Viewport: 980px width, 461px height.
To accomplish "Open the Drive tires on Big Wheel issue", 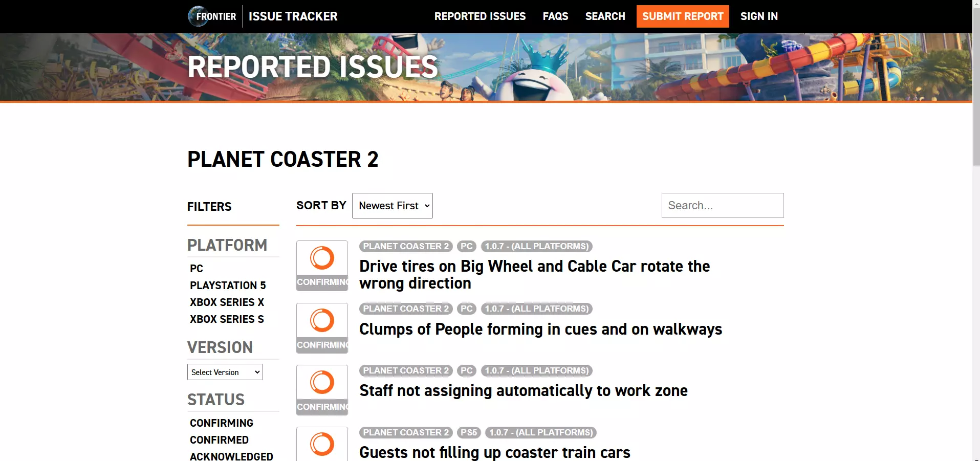I will (x=534, y=275).
